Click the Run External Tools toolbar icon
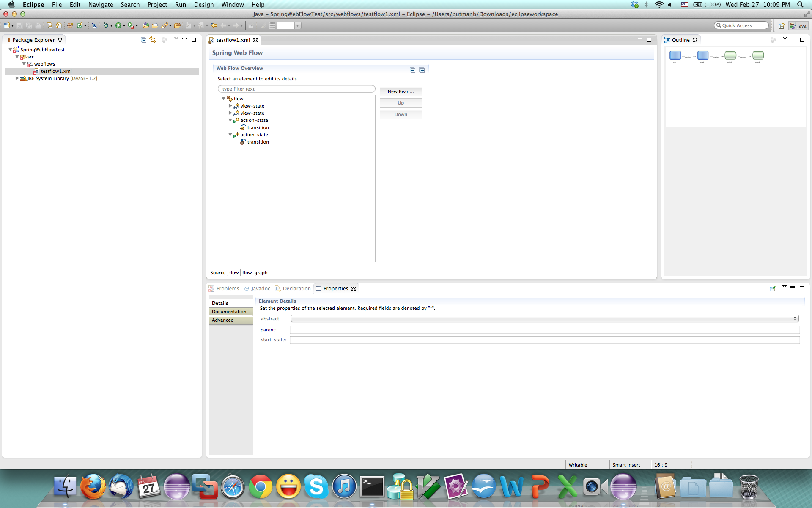This screenshot has height=508, width=812. coord(131,26)
